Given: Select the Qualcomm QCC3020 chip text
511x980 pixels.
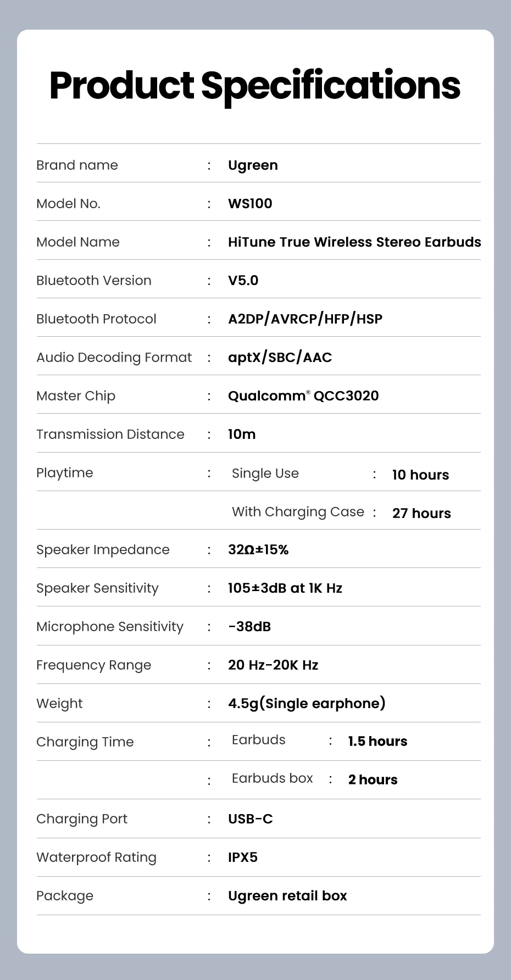Looking at the screenshot, I should click(303, 396).
